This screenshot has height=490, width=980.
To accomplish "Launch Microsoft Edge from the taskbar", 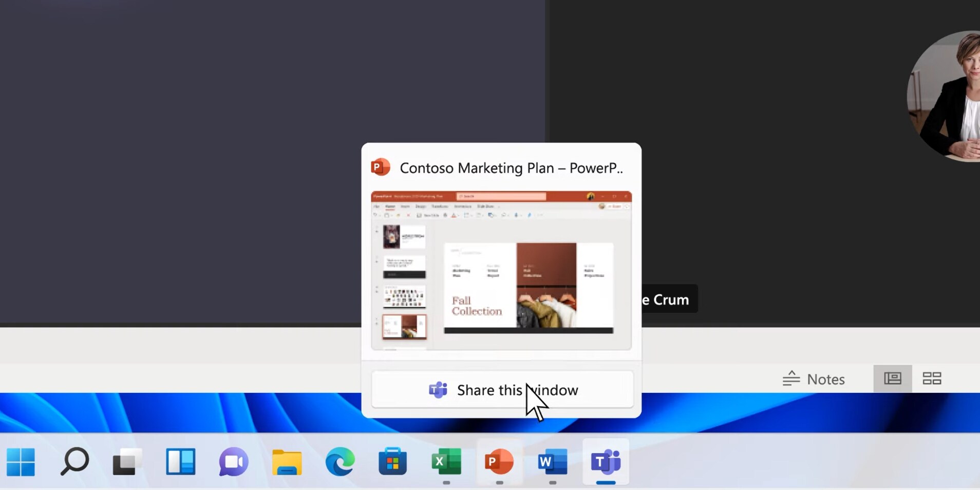I will click(339, 461).
